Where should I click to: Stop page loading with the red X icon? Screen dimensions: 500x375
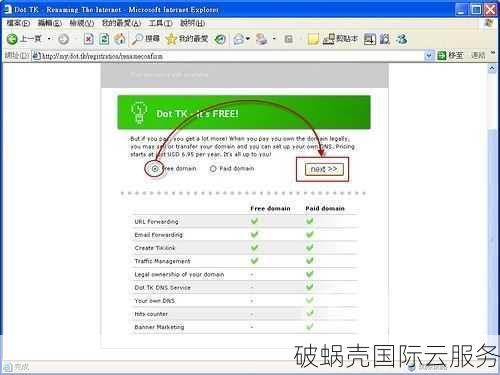pos(88,39)
